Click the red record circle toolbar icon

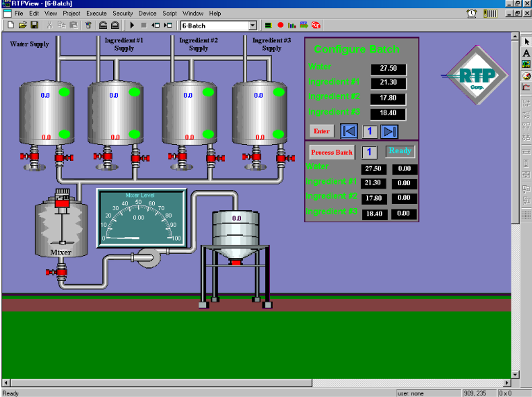point(280,25)
